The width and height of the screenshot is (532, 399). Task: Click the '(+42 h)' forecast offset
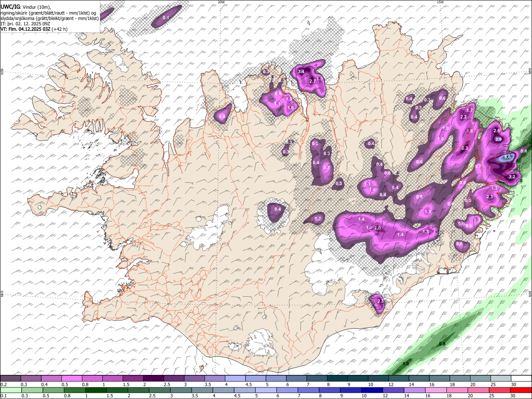pos(59,29)
